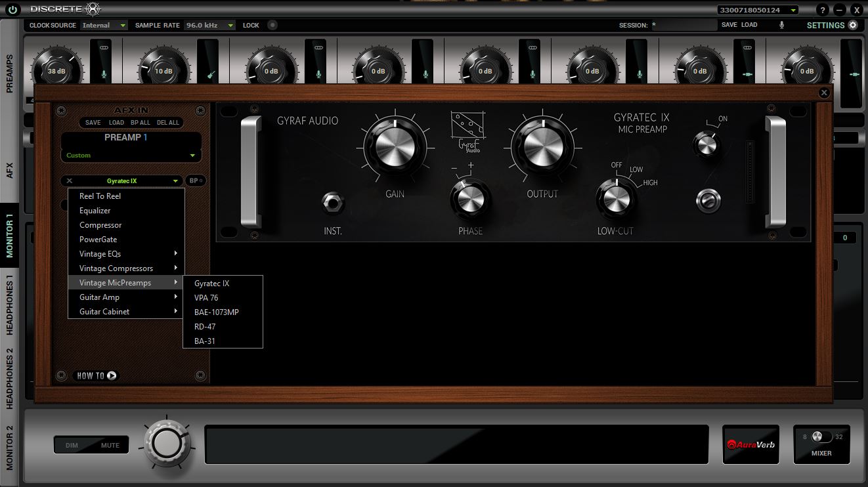Viewport: 868px width, 487px height.
Task: Click the line input icon on the seventh preamp
Action: 747,74
